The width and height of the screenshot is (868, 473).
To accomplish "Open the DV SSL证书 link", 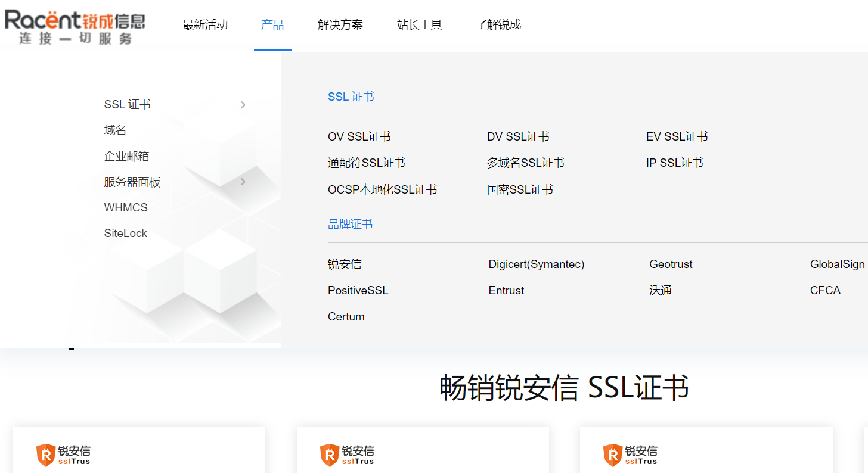I will (518, 136).
